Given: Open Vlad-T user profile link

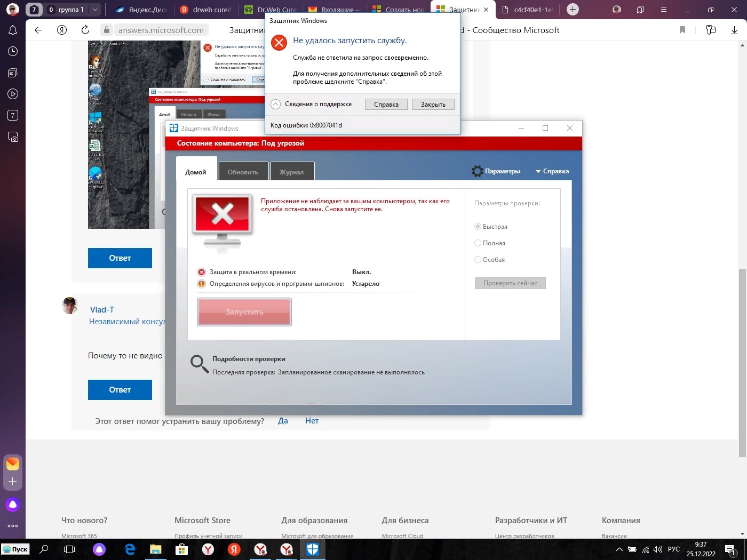Looking at the screenshot, I should (x=102, y=310).
